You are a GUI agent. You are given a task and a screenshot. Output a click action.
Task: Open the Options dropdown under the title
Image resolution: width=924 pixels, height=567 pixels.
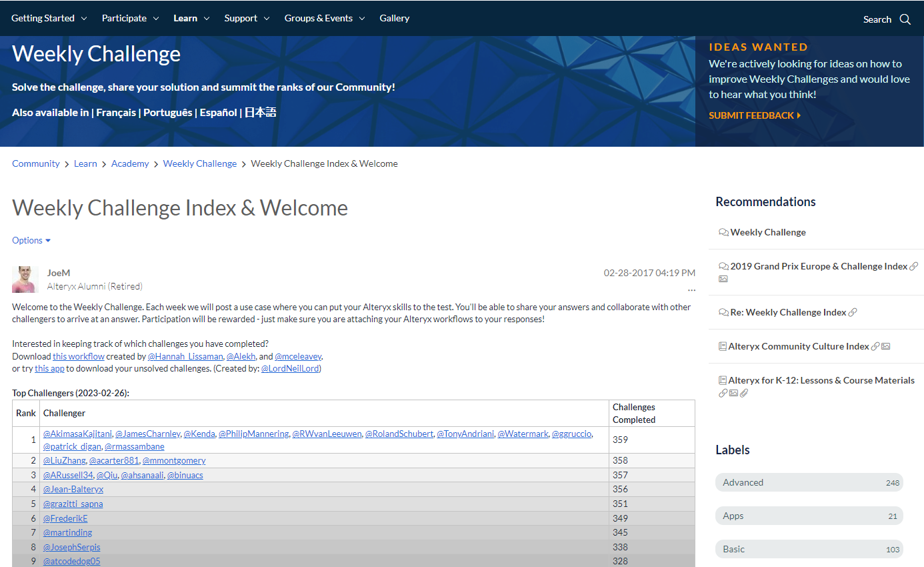click(x=31, y=240)
